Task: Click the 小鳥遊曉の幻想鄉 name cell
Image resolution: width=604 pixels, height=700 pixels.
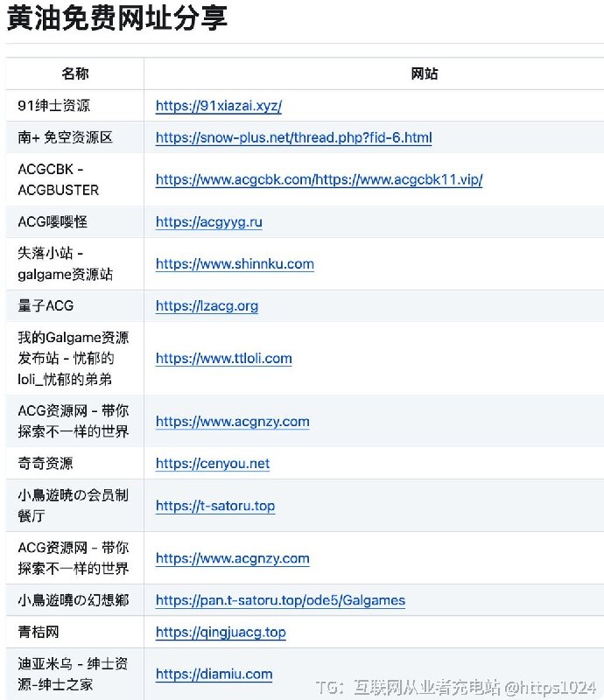Action: (x=74, y=600)
